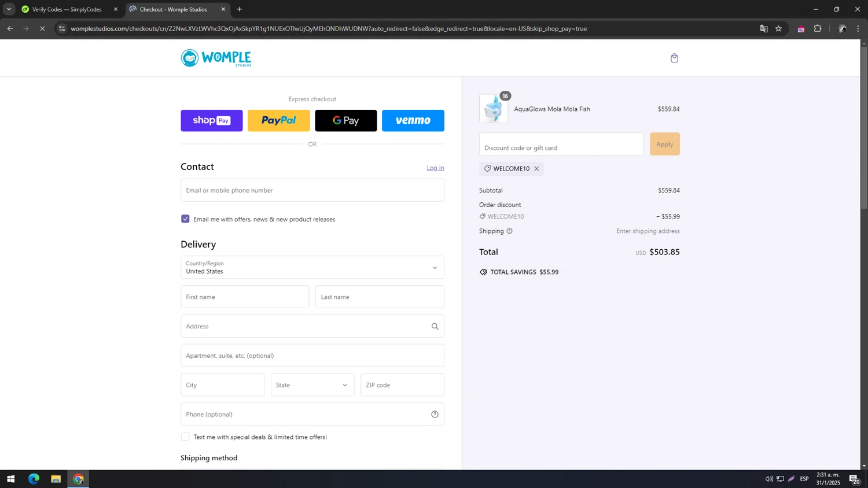The width and height of the screenshot is (868, 488).
Task: Click the Womple Studios logo
Action: [216, 58]
